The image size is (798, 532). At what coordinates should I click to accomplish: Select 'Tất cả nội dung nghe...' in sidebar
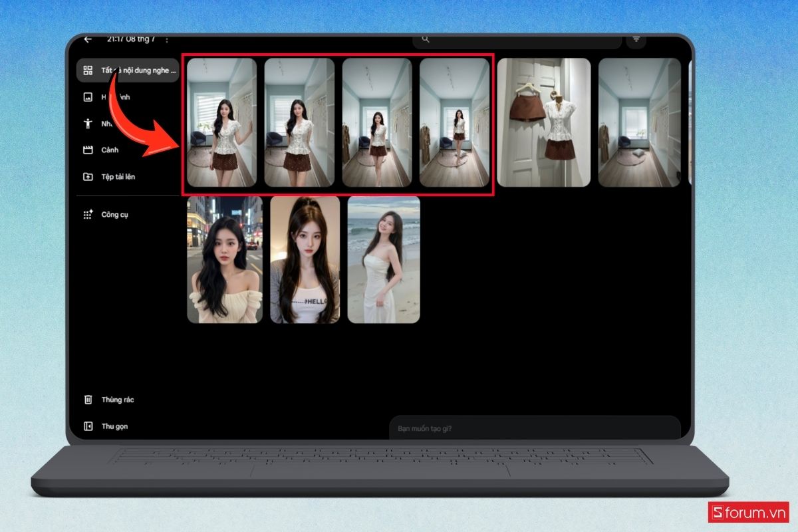(128, 70)
